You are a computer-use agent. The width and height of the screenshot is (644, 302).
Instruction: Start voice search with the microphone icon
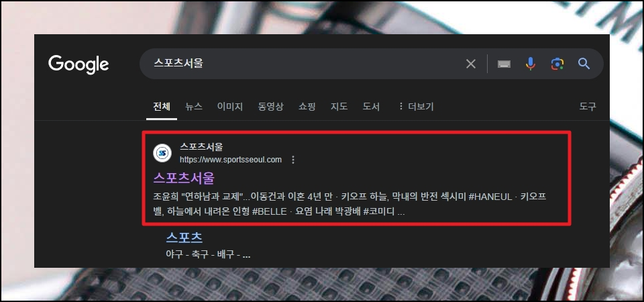[x=530, y=64]
